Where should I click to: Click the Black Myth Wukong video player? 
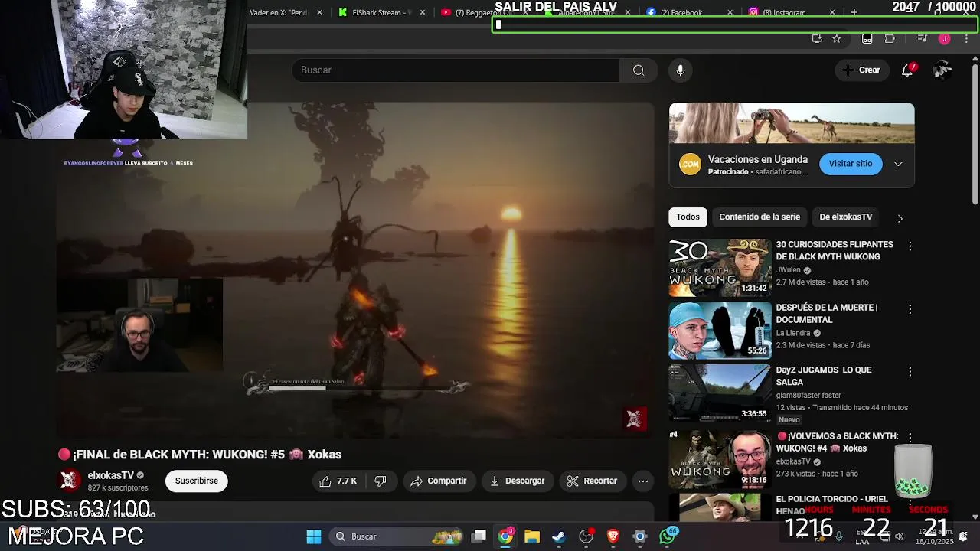tap(355, 269)
